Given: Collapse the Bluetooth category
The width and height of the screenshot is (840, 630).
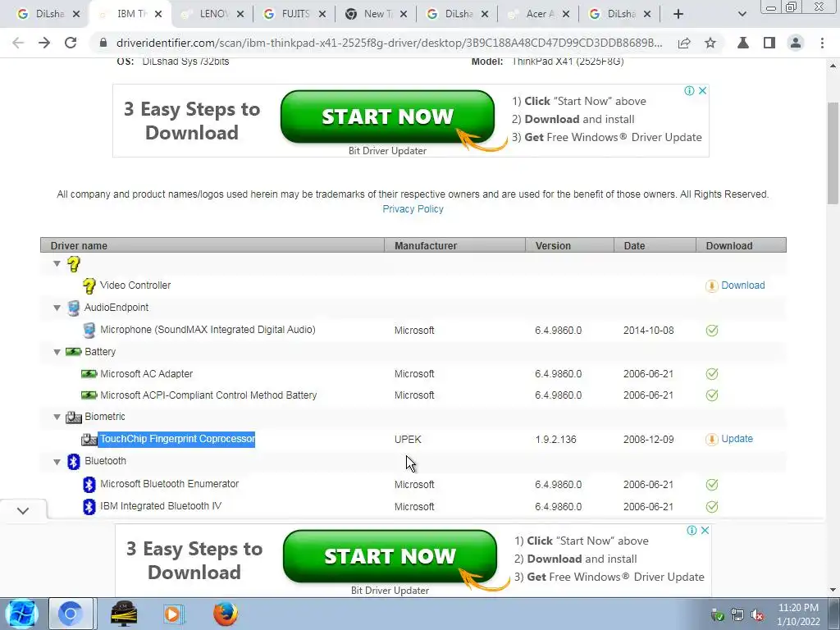Looking at the screenshot, I should pos(57,461).
